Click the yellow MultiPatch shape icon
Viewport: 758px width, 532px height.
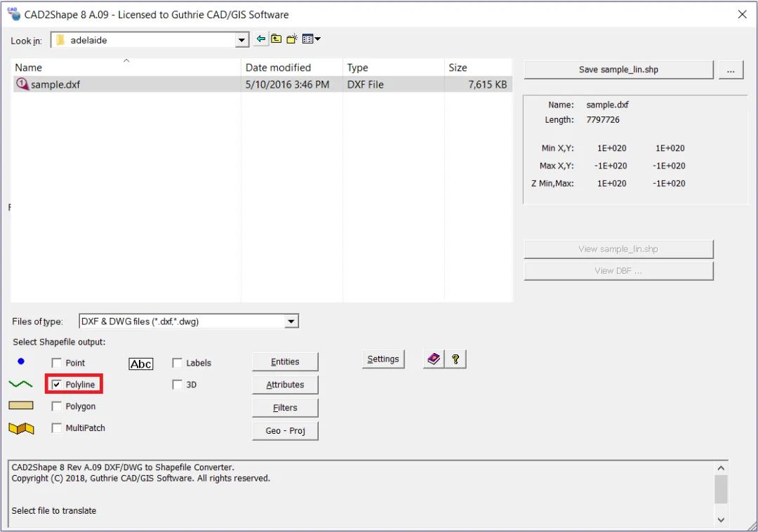coord(21,428)
